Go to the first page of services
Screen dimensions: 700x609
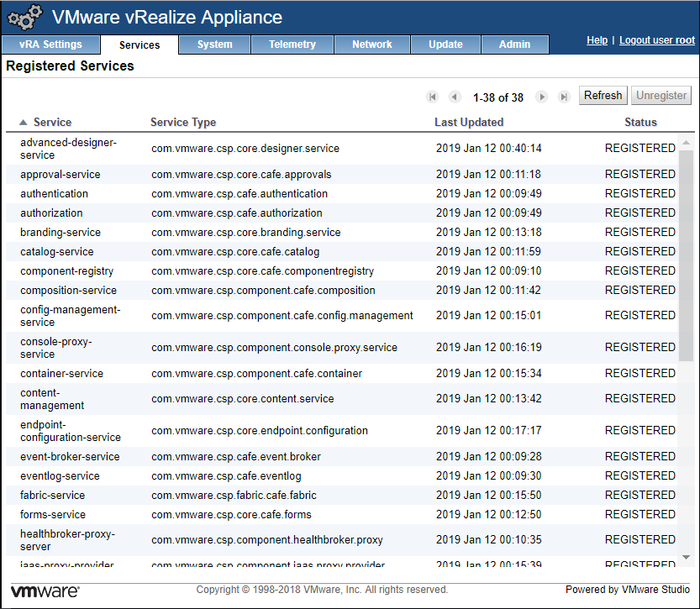pos(432,97)
